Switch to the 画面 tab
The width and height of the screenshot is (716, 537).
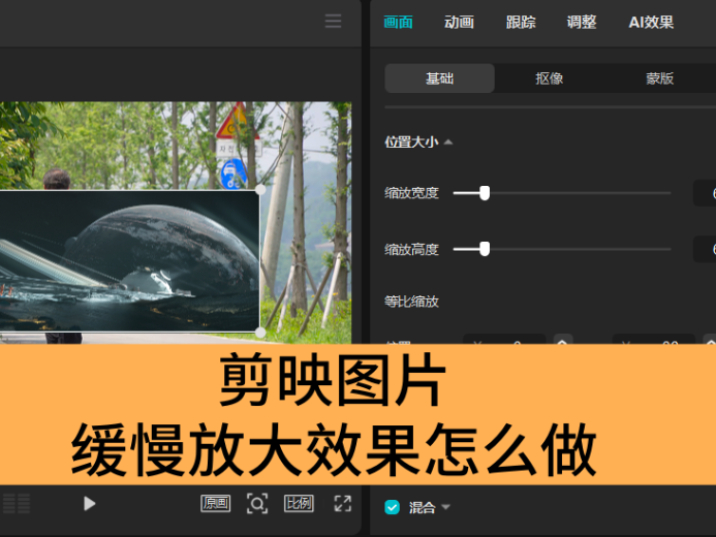coord(398,22)
